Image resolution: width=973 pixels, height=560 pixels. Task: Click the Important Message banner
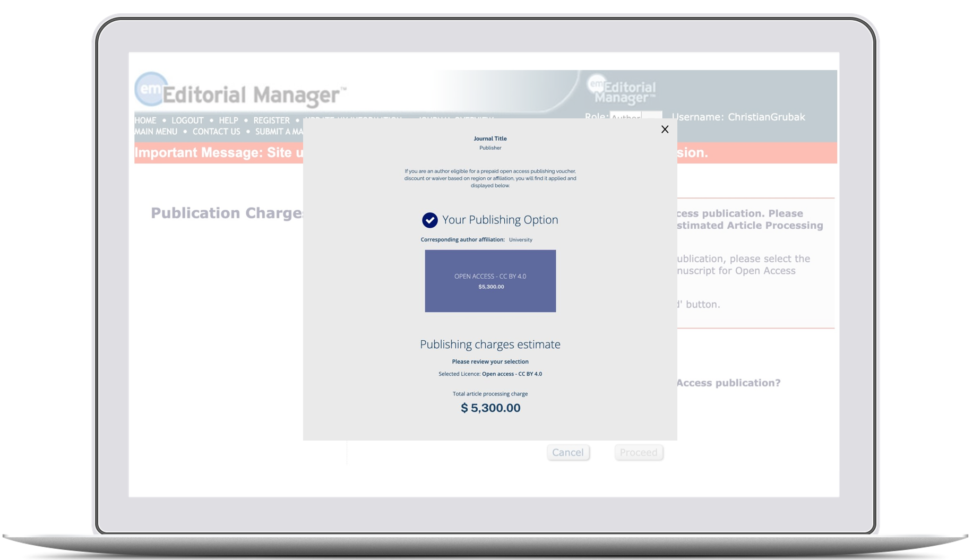219,153
